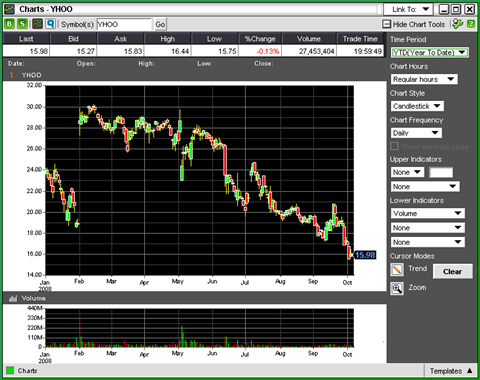480x380 pixels.
Task: Toggle Show previous close checkbox
Action: (x=394, y=146)
